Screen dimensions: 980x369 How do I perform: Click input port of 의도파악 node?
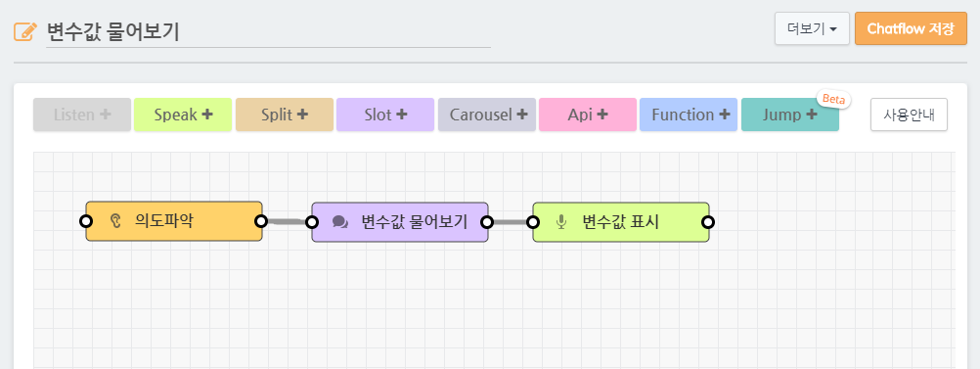(x=86, y=221)
